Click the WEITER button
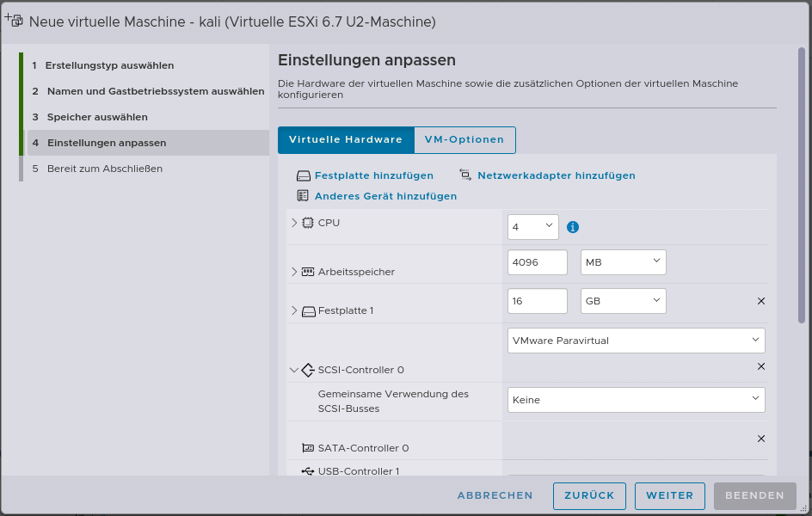The width and height of the screenshot is (812, 516). pos(669,495)
